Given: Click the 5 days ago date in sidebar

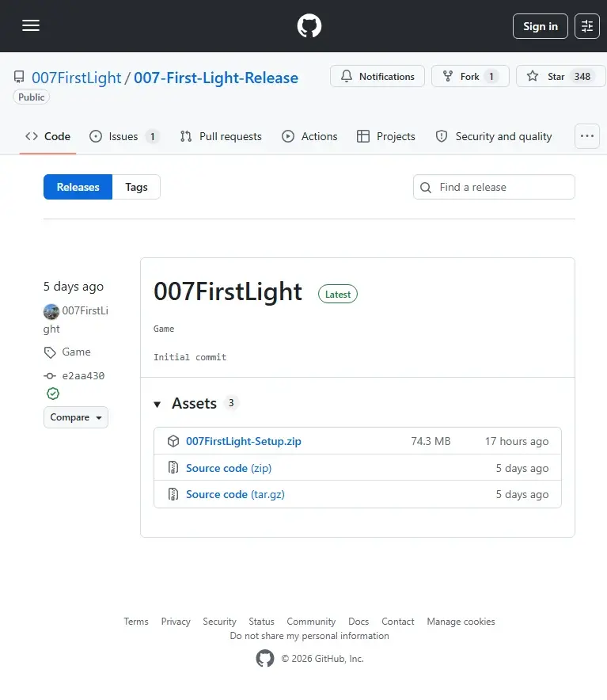Looking at the screenshot, I should click(x=74, y=287).
